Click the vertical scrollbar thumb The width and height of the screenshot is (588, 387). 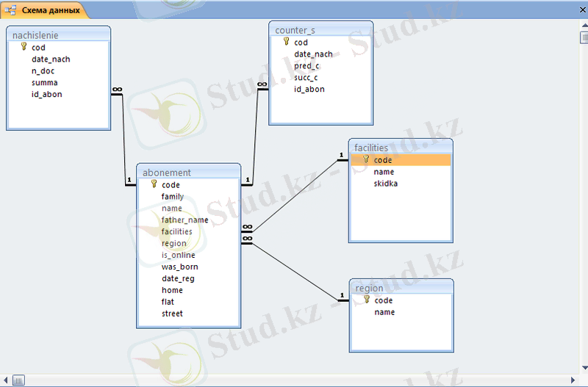[x=584, y=37]
